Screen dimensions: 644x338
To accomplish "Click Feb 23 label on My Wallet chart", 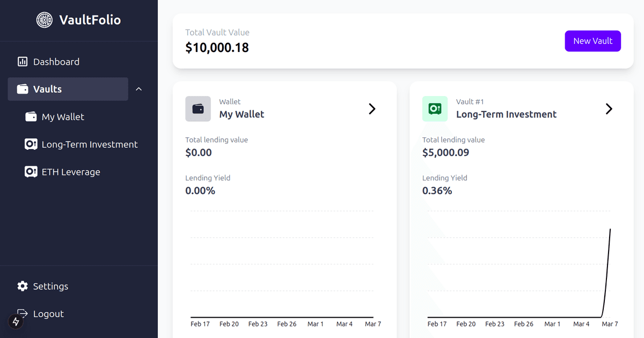I will click(258, 324).
